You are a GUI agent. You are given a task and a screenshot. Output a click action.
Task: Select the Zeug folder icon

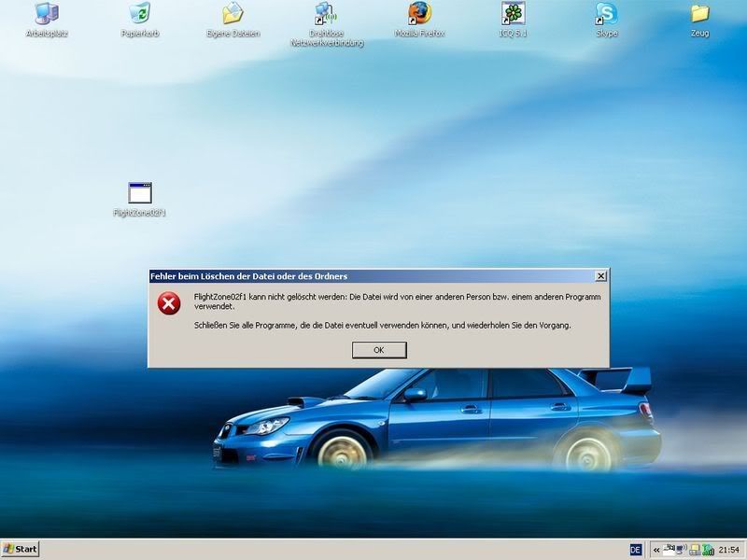pyautogui.click(x=699, y=20)
